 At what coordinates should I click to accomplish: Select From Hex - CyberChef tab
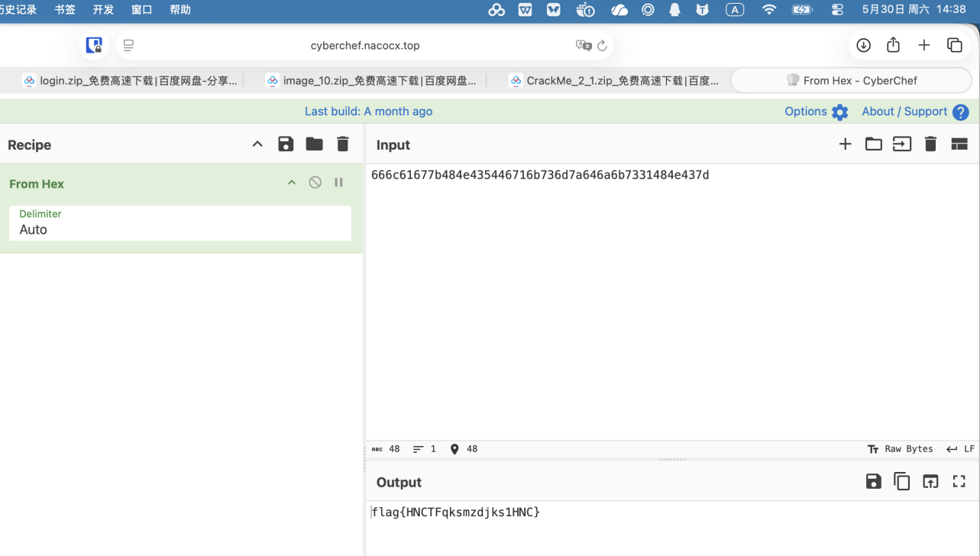point(851,80)
